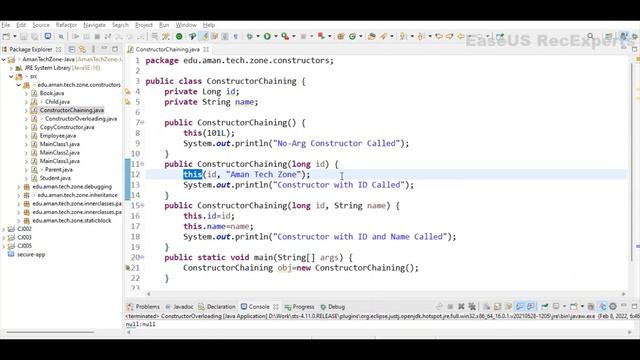Click Remove All Terminated Launches in Console
Screen dimensions: 640x360
coord(472,307)
